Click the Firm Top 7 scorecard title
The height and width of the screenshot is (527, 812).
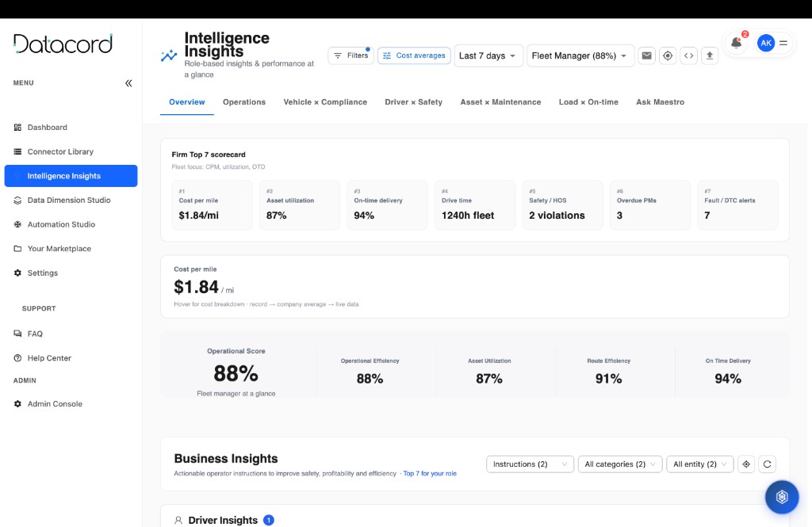tap(209, 155)
